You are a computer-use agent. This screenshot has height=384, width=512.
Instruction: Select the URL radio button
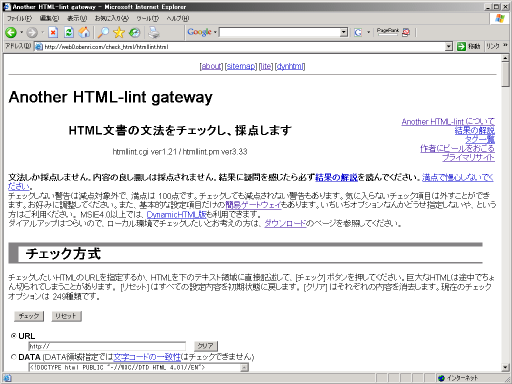[x=13, y=336]
